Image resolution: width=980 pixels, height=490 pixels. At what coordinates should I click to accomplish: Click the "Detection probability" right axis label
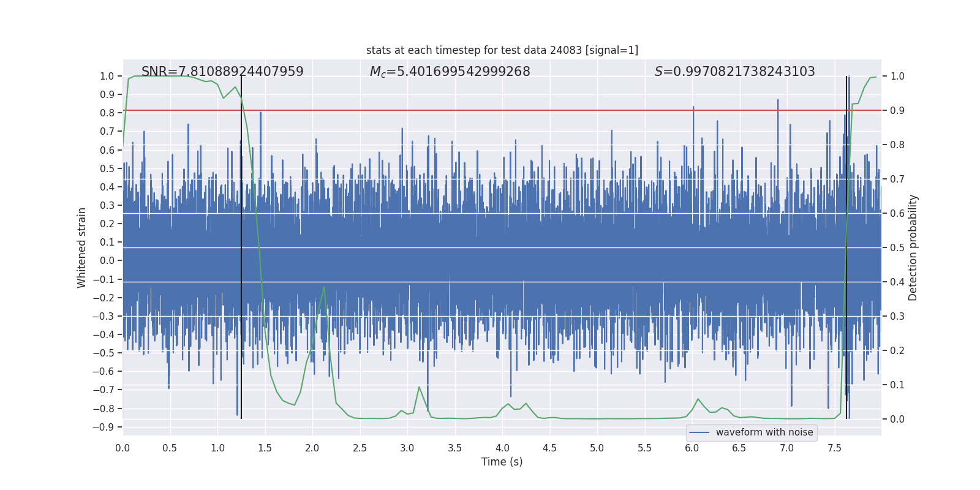(913, 247)
